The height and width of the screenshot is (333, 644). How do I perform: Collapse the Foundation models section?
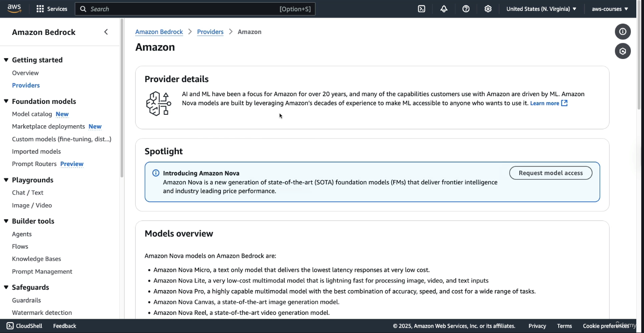pos(6,101)
